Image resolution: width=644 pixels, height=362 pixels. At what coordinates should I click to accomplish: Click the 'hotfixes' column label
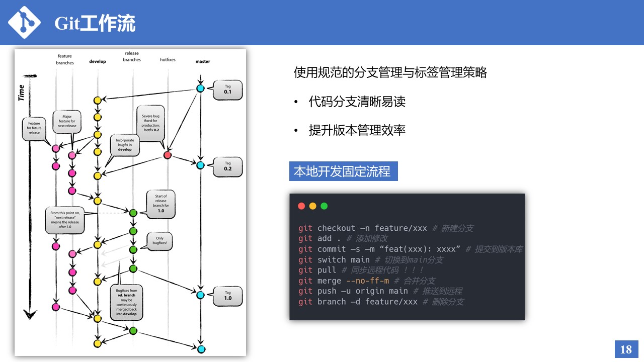(x=168, y=59)
